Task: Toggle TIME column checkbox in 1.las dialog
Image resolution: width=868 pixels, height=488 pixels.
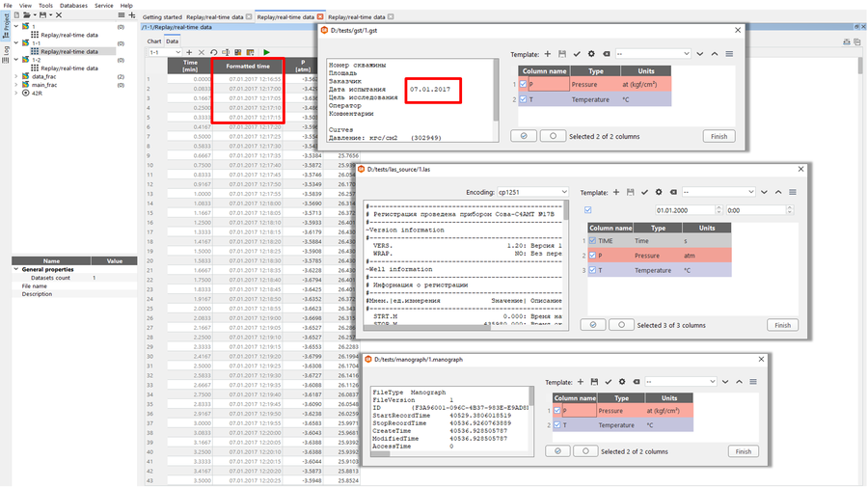Action: tap(592, 241)
